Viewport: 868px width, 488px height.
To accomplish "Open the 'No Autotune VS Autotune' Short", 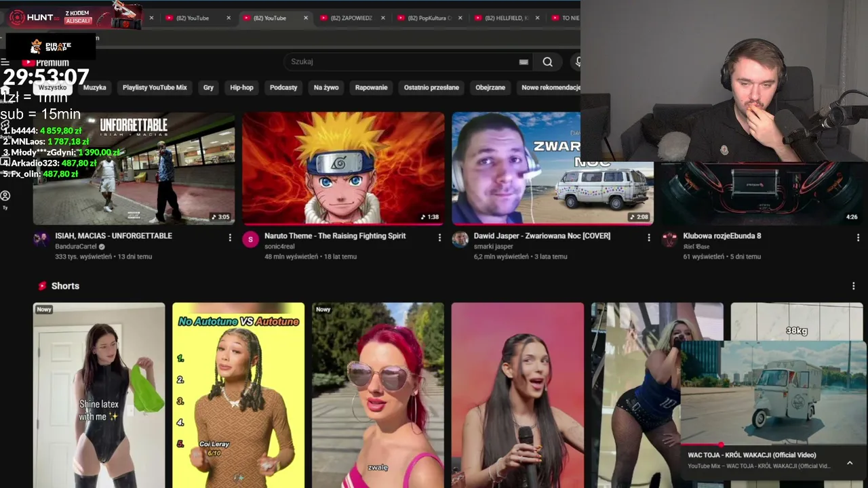I will (239, 395).
